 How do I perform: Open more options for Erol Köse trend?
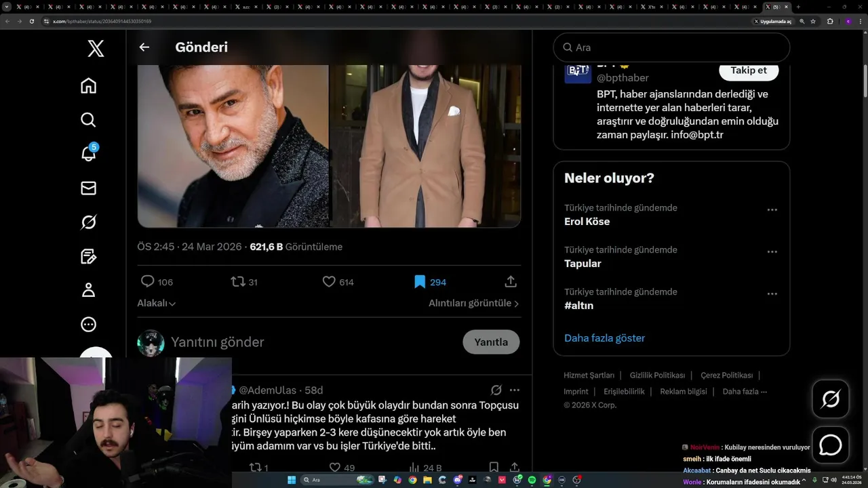(772, 209)
